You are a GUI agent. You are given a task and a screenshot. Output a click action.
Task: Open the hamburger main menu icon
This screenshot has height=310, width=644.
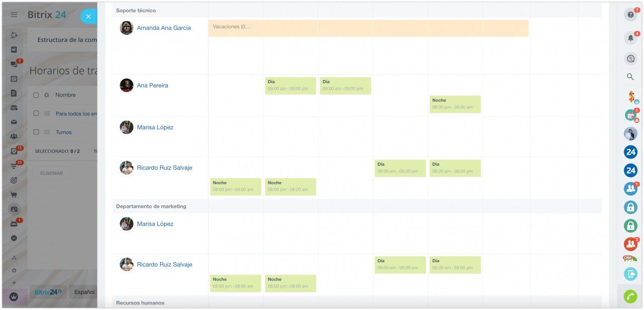point(14,15)
